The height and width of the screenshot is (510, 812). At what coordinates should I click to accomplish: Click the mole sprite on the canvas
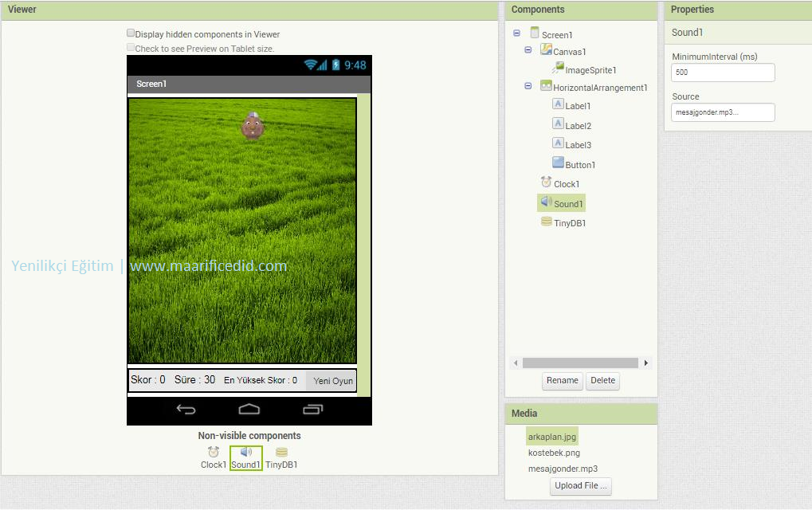click(253, 126)
